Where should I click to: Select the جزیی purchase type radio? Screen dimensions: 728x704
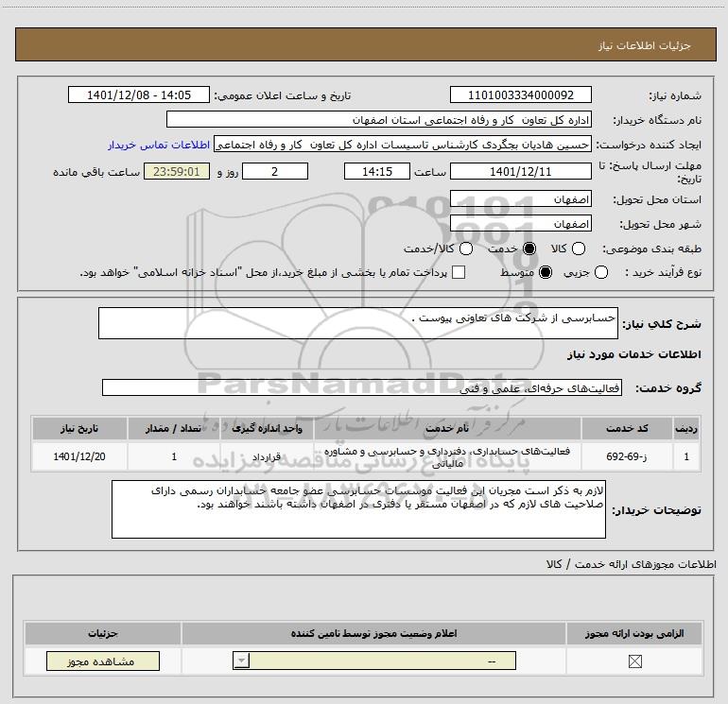point(601,272)
